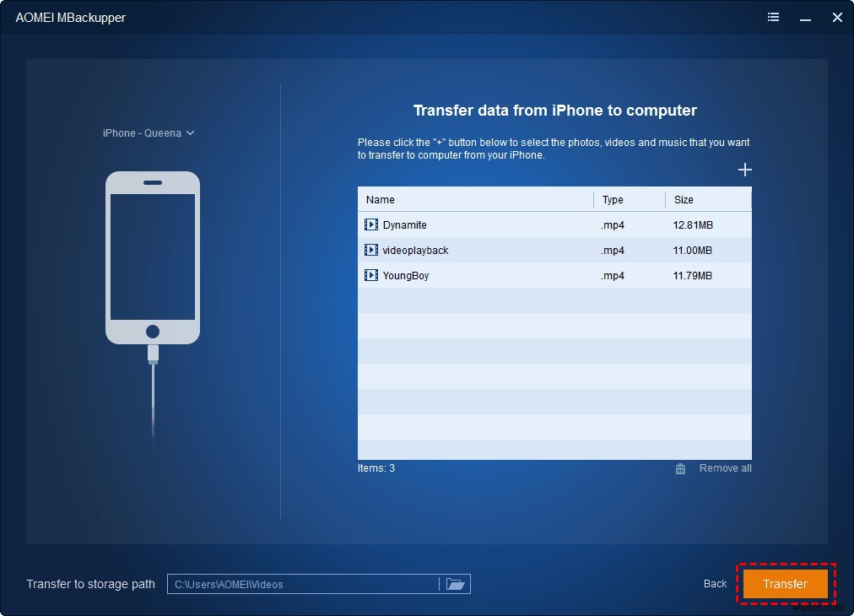Screen dimensions: 854x616
Task: Select the Dynamite video row
Action: tap(473, 224)
